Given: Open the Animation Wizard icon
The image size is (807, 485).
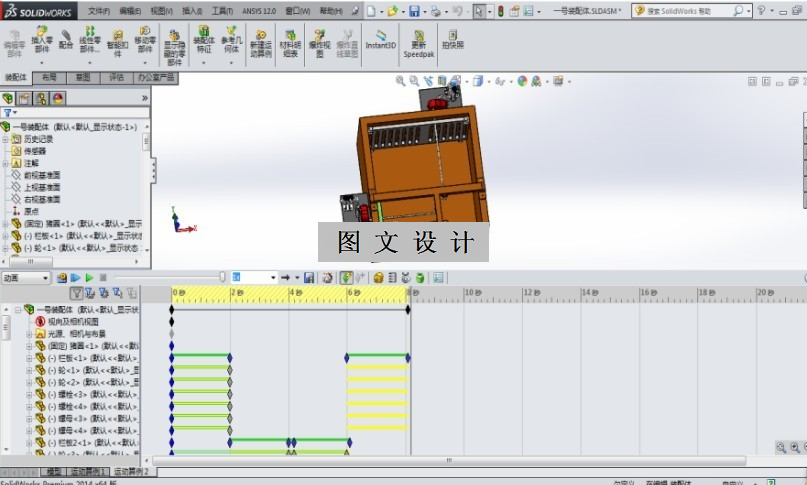Looking at the screenshot, I should [327, 278].
